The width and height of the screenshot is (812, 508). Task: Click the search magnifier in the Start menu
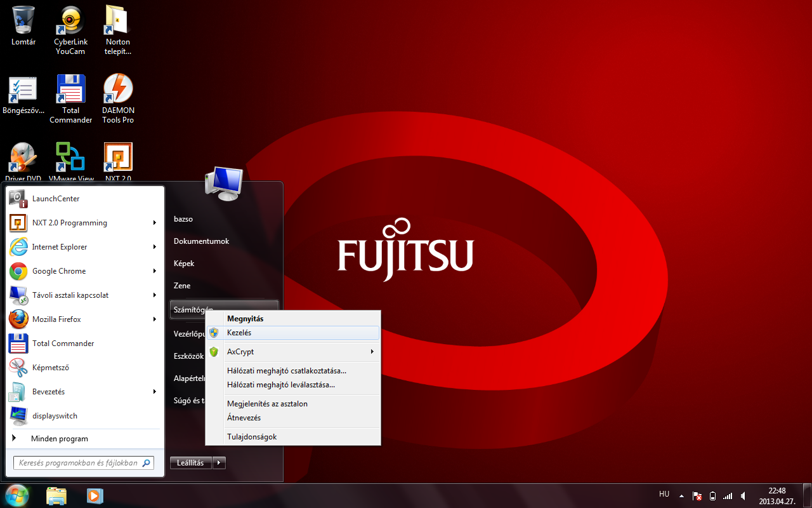146,463
